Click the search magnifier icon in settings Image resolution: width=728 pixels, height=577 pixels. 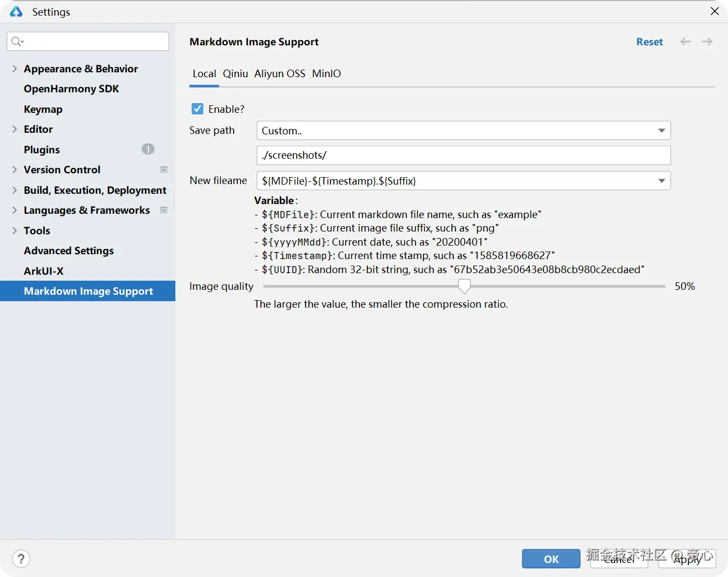(x=17, y=42)
